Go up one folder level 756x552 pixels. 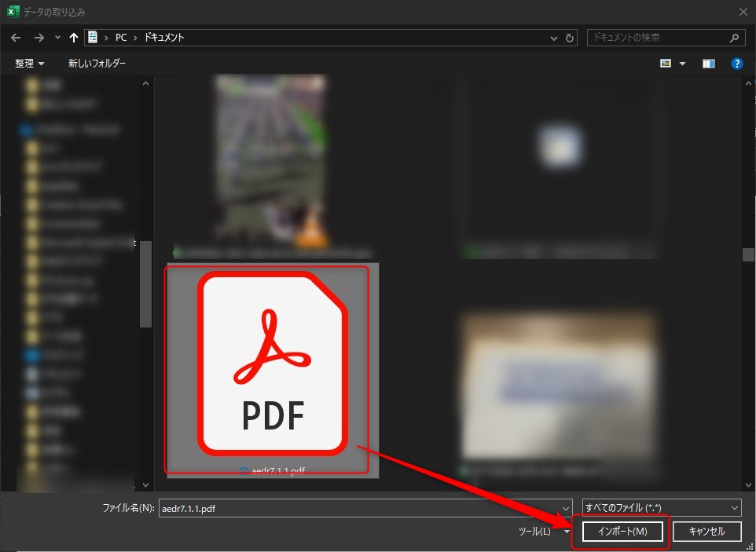tap(74, 38)
